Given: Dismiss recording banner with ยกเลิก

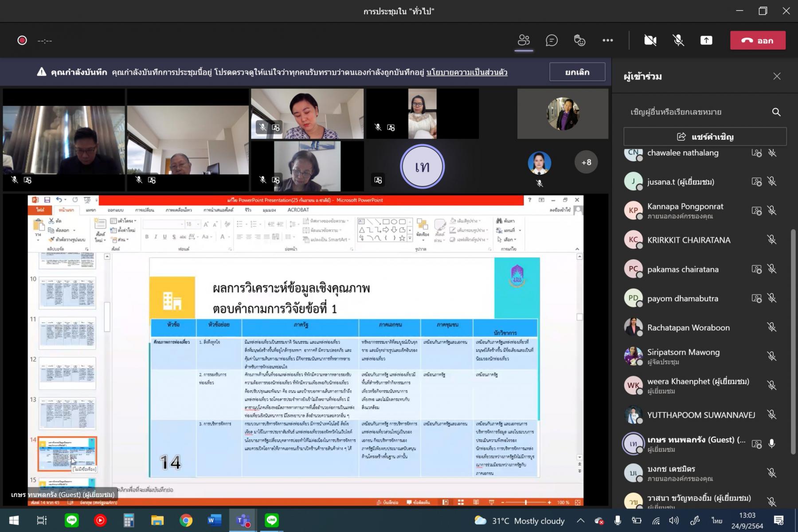Looking at the screenshot, I should tap(577, 72).
